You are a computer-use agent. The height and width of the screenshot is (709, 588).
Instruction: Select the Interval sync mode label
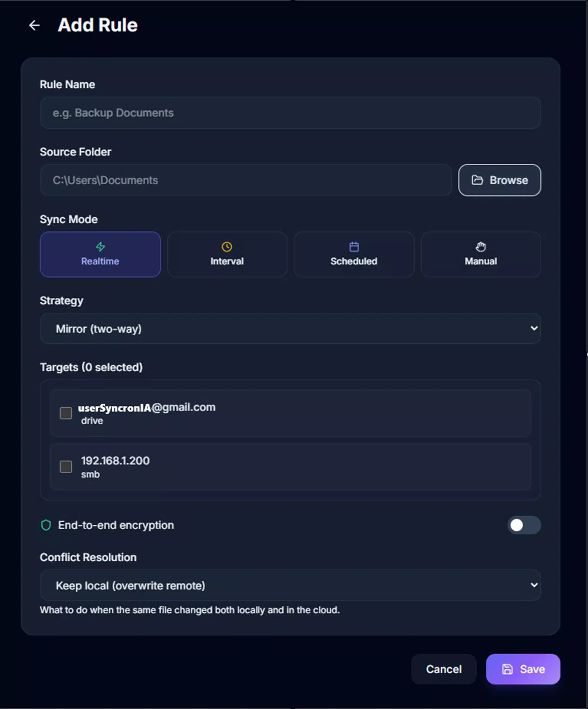pos(227,261)
